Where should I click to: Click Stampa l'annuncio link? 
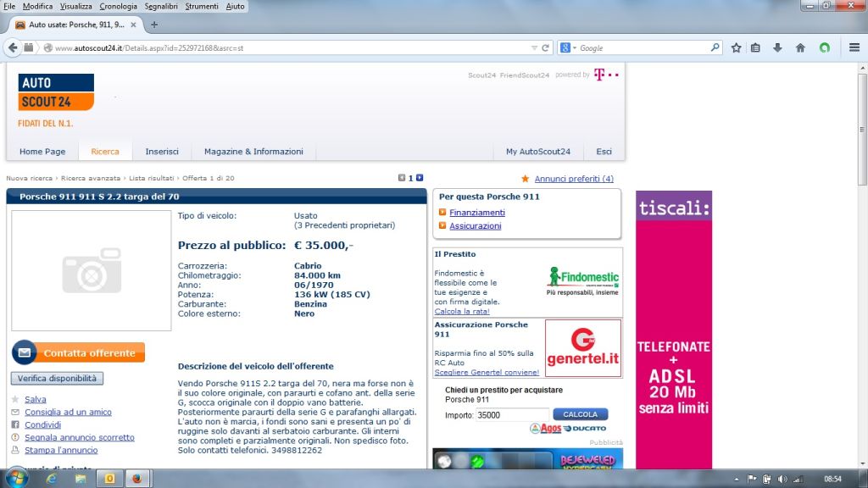pos(61,451)
